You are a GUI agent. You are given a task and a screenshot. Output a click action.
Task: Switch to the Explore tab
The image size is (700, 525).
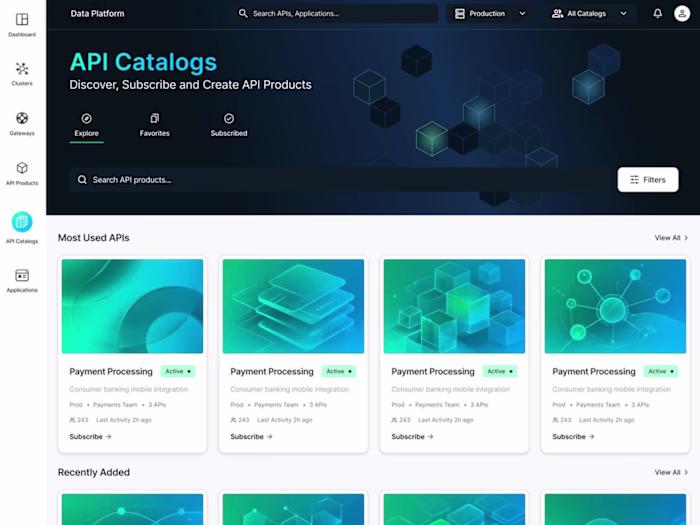pos(87,125)
